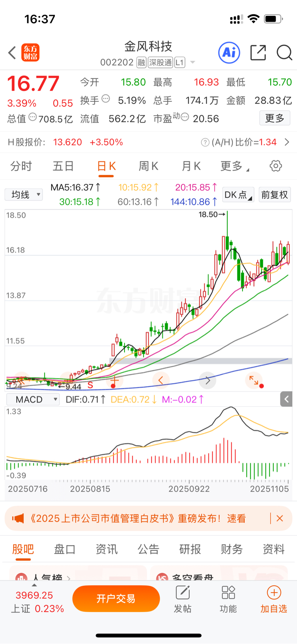The height and width of the screenshot is (644, 297).
Task: Tap info icon beside 市盈动
Action: [185, 117]
